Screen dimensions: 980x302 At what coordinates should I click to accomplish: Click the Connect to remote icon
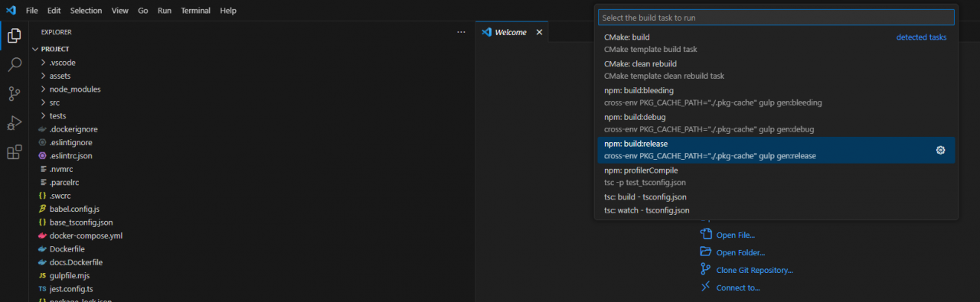click(x=706, y=287)
